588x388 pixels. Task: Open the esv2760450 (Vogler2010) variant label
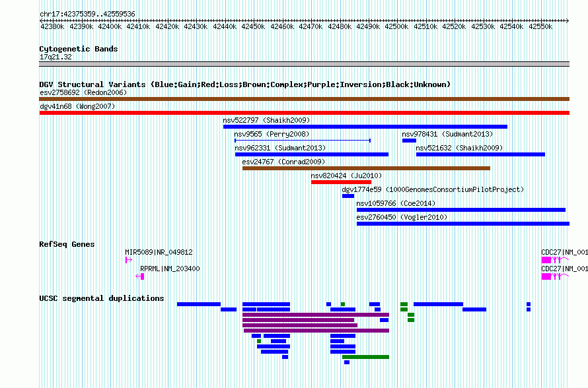click(402, 217)
